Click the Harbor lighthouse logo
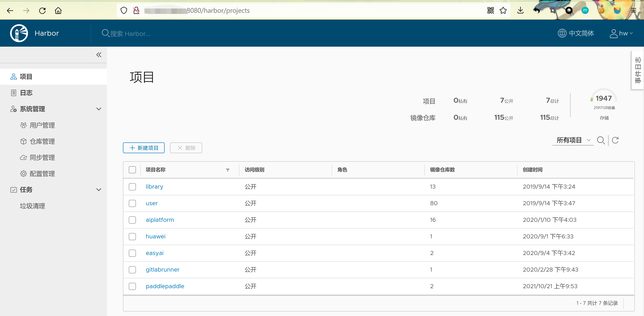The height and width of the screenshot is (316, 644). click(x=19, y=33)
